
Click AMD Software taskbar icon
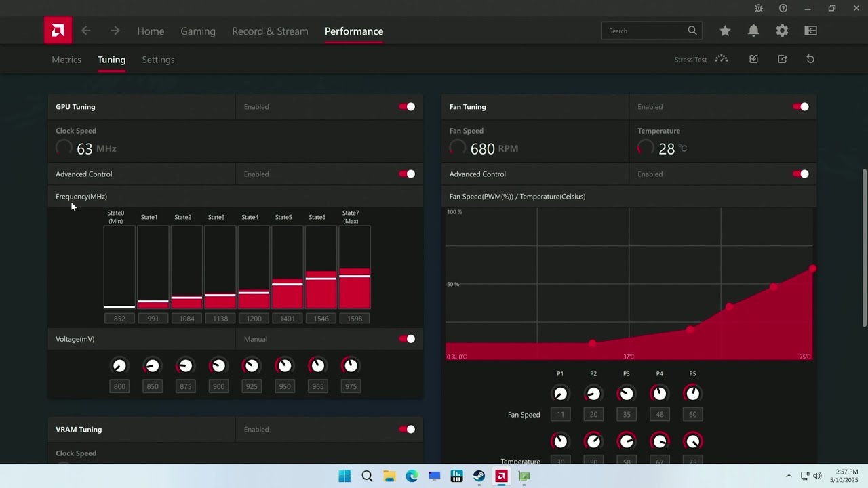coord(501,476)
